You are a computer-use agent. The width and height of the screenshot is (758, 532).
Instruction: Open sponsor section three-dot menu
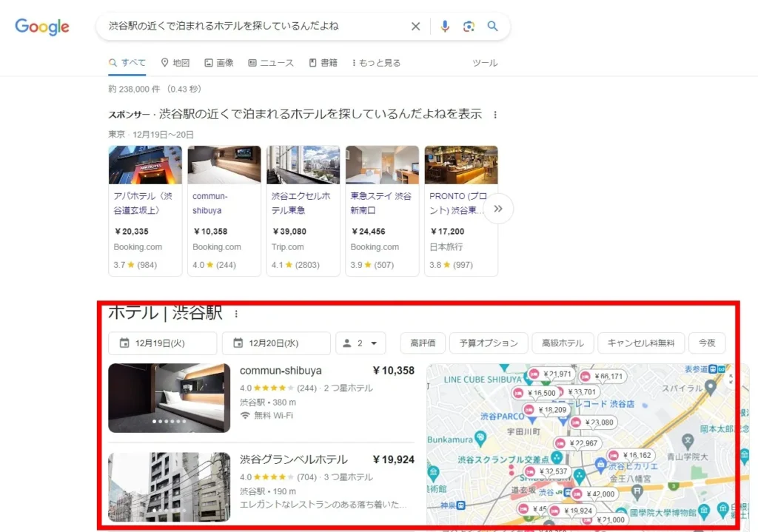click(x=495, y=115)
